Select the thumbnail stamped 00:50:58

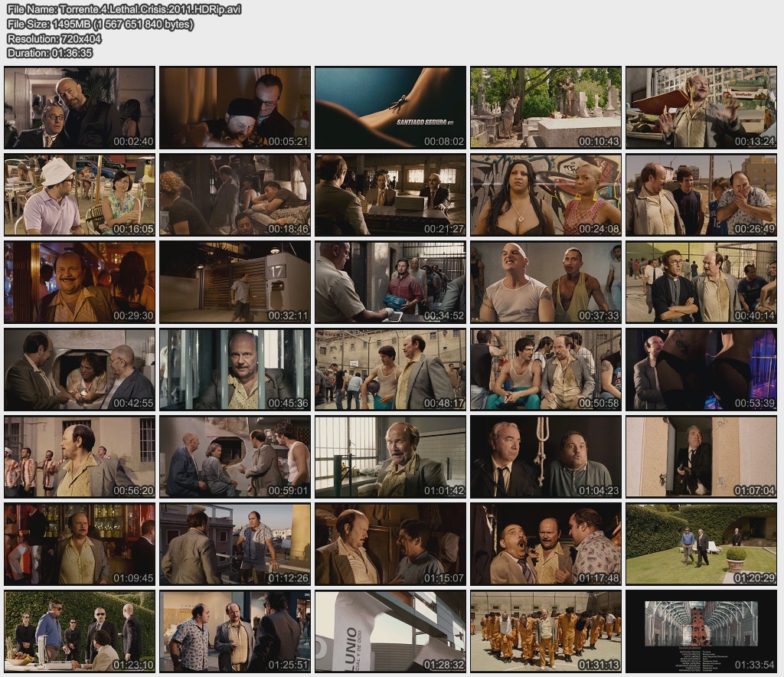click(546, 369)
